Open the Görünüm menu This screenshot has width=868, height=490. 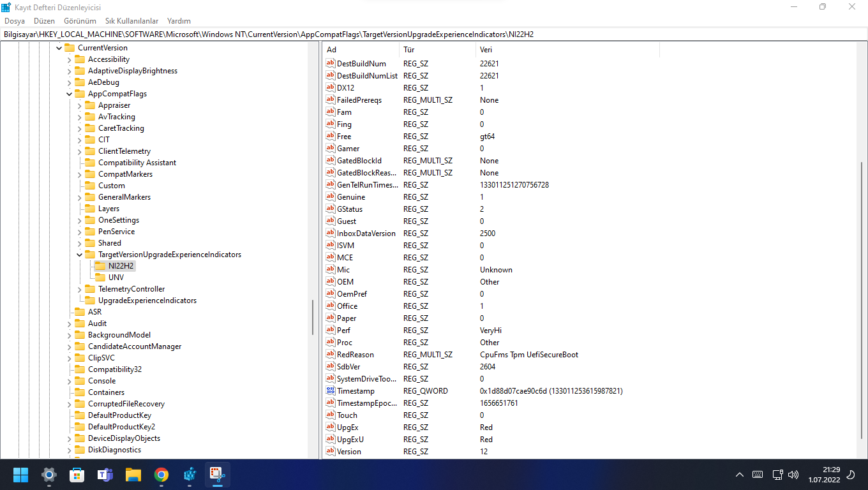[80, 21]
